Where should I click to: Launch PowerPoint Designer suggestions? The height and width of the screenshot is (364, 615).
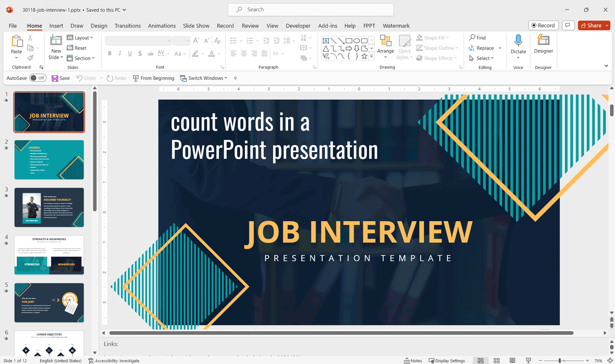pos(543,45)
